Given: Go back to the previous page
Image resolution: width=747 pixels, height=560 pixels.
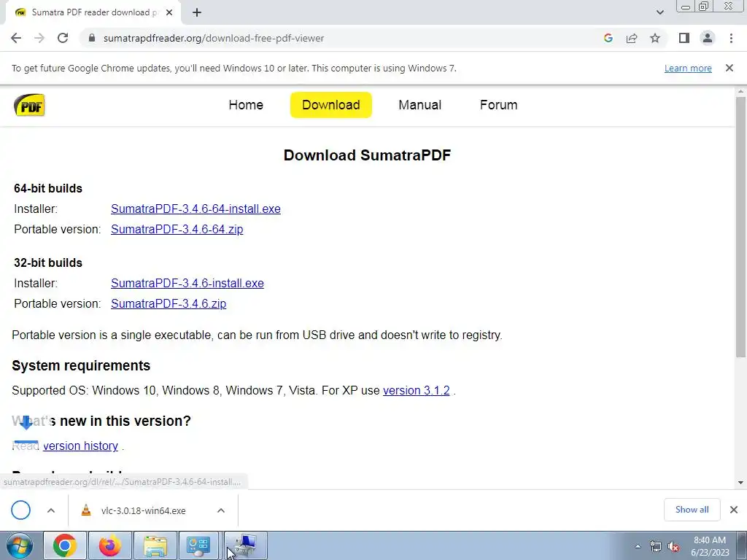Looking at the screenshot, I should pos(16,38).
